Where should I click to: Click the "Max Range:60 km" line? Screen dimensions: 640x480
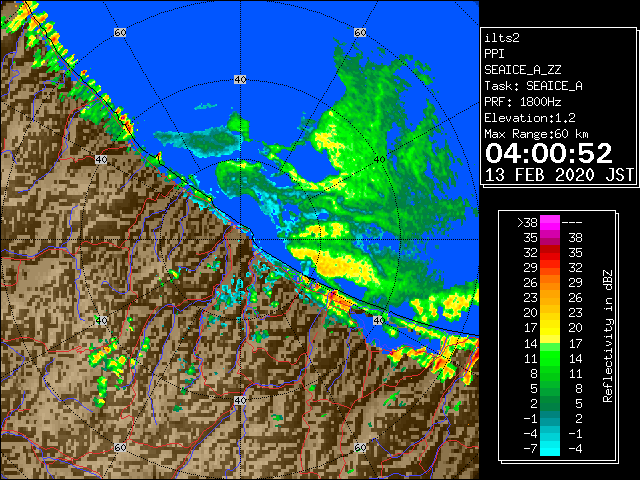click(536, 134)
